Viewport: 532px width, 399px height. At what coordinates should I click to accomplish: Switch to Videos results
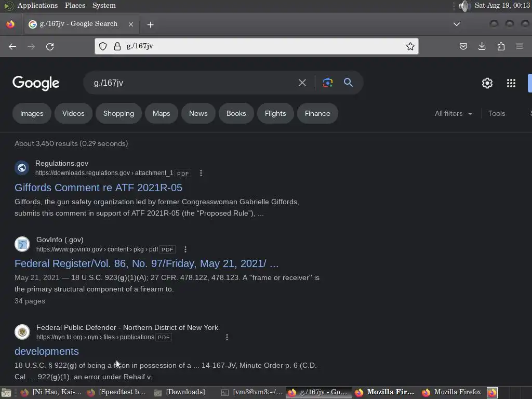[x=73, y=113]
